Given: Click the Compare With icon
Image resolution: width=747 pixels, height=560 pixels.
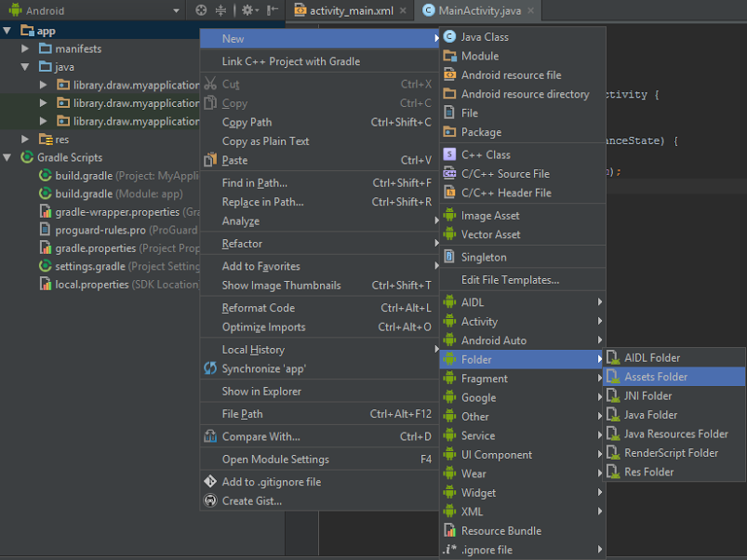Looking at the screenshot, I should click(210, 436).
